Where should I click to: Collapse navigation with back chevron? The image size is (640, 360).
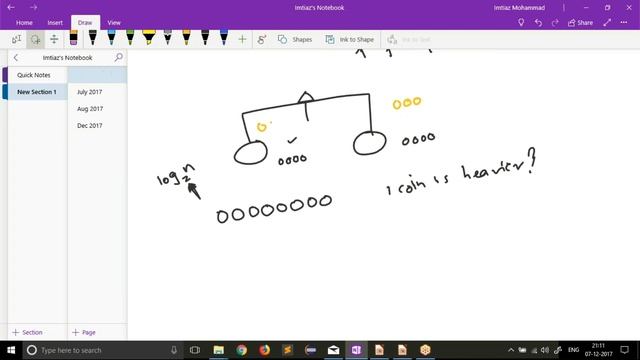(x=16, y=58)
